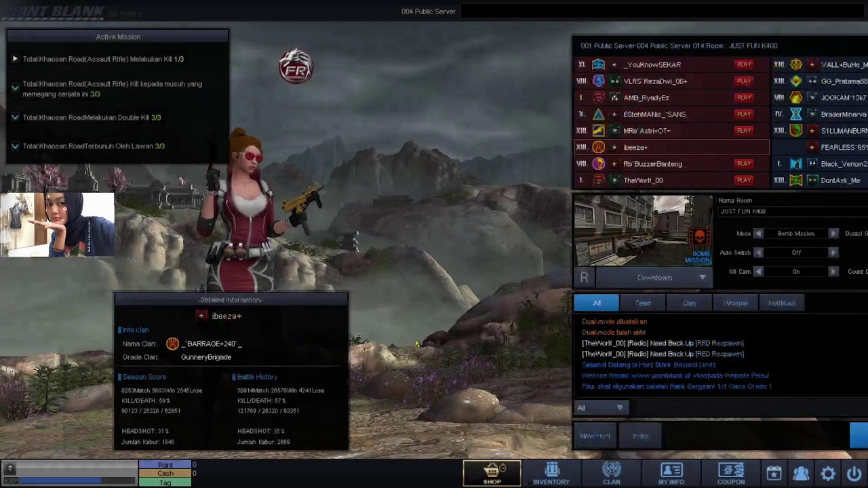
Task: Click rank badge of DontAsk_Me
Action: click(x=796, y=180)
